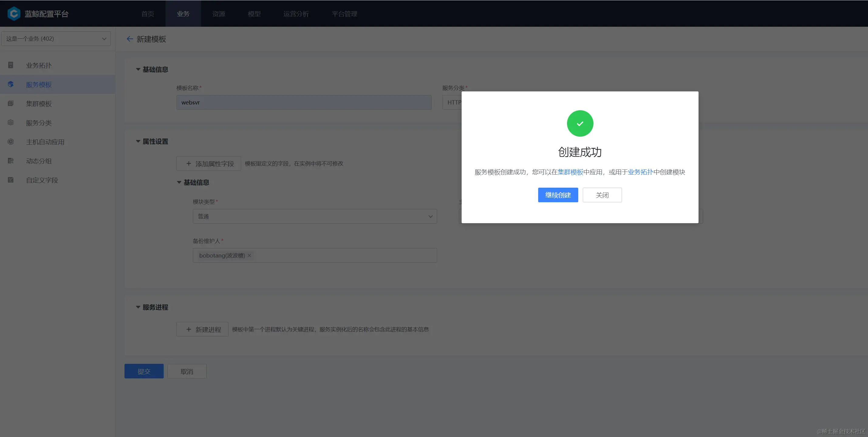The width and height of the screenshot is (868, 437).
Task: Click the 新建模板 page title
Action: (x=151, y=39)
